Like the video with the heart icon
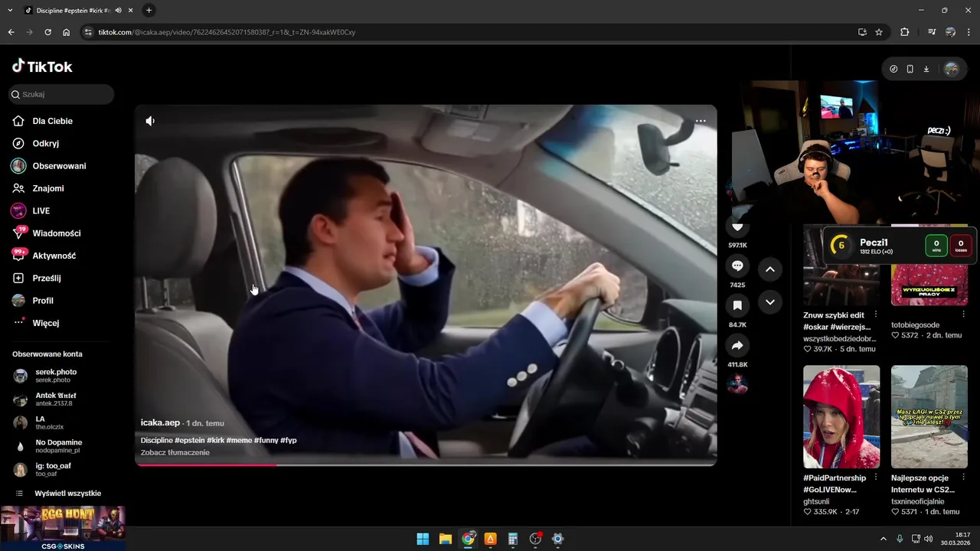 point(737,227)
